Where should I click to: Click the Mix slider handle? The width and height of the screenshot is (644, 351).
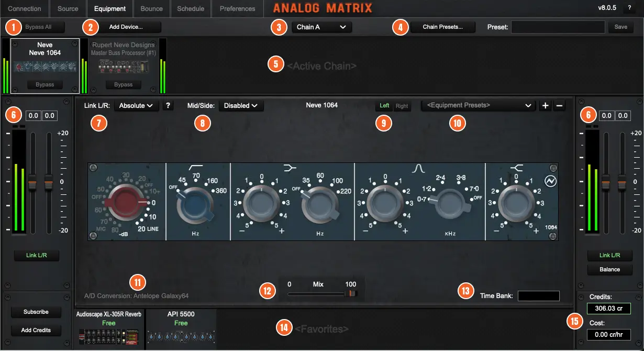(352, 294)
